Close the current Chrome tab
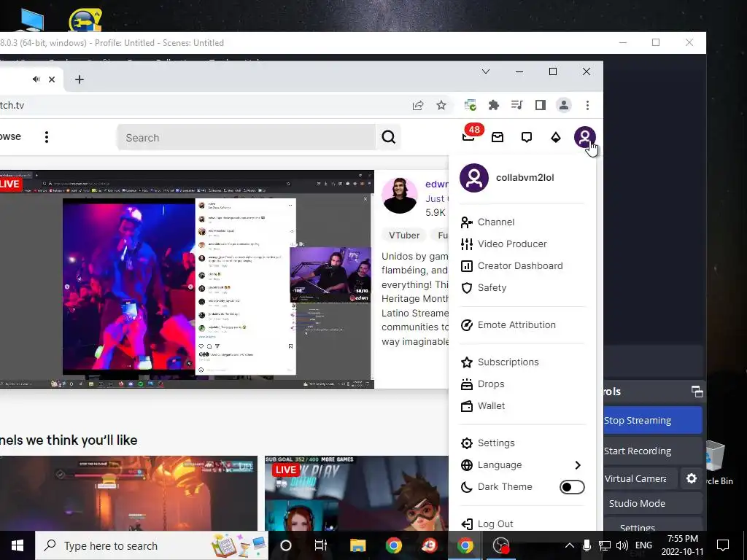This screenshot has height=560, width=747. tap(52, 79)
